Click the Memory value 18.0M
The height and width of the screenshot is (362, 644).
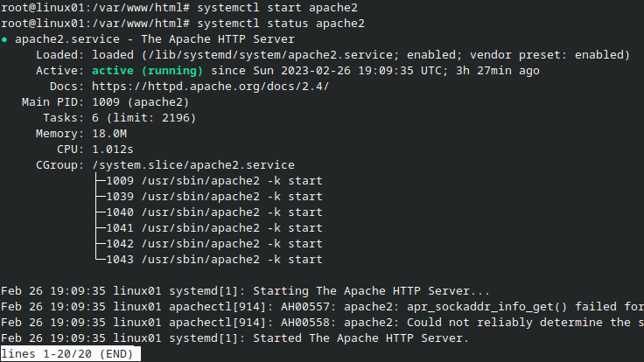pos(109,133)
